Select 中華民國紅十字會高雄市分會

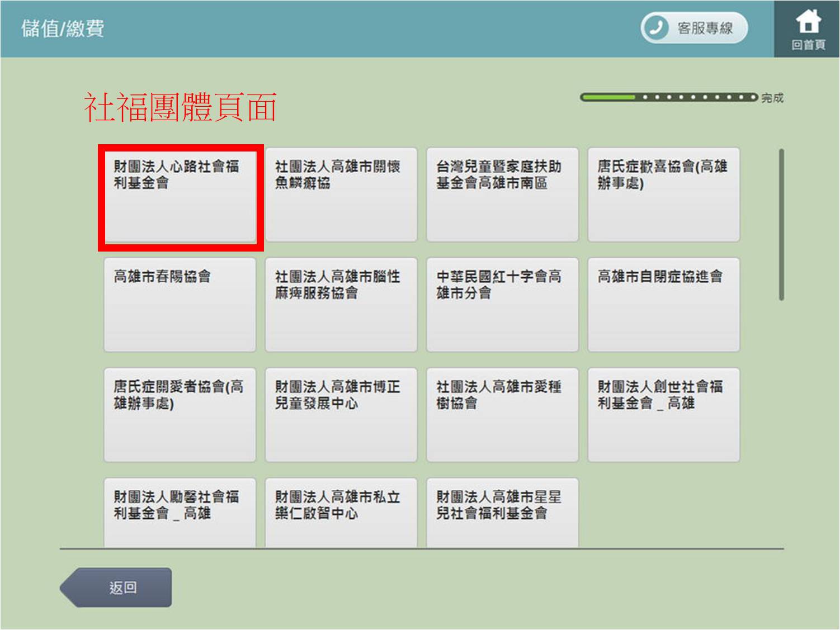[502, 305]
